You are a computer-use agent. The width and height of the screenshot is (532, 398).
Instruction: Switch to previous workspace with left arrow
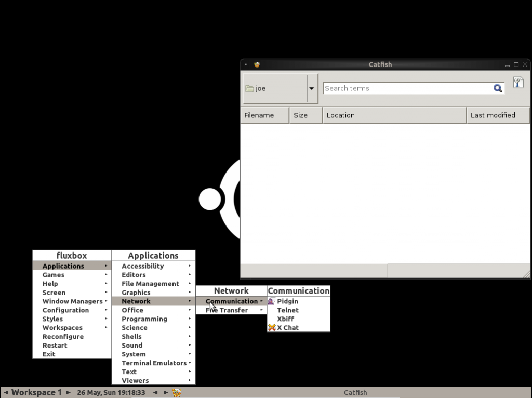6,392
